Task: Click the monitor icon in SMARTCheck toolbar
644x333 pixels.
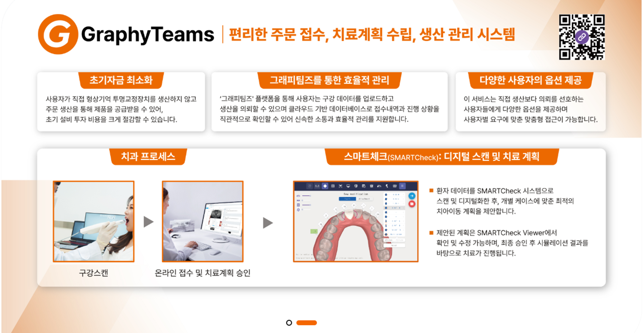Action: pos(348,186)
